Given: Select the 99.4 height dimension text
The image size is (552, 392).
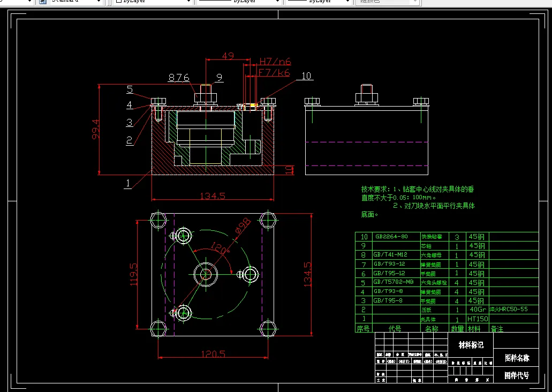Looking at the screenshot, I should [96, 129].
